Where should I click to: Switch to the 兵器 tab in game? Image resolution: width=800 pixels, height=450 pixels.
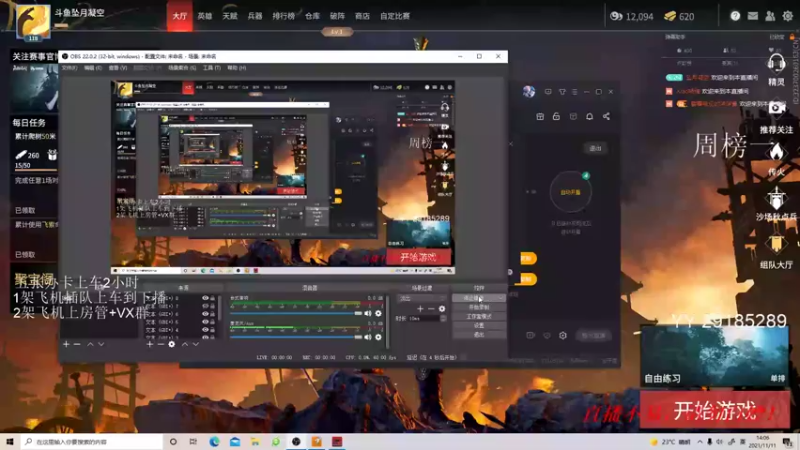(255, 16)
